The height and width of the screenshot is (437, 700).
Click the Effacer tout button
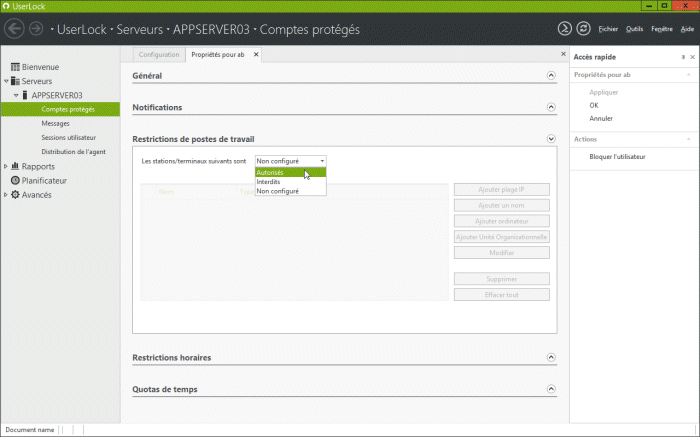tap(501, 295)
